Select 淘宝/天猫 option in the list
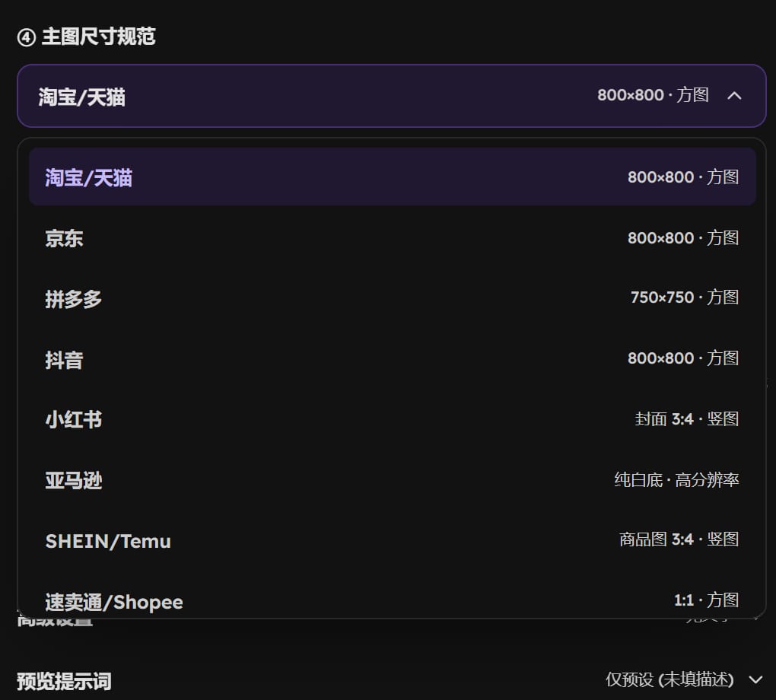Viewport: 776px width, 700px height. [x=392, y=177]
